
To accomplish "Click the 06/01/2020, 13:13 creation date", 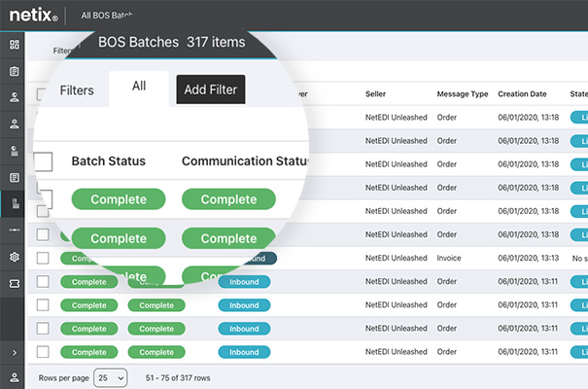I will (528, 258).
